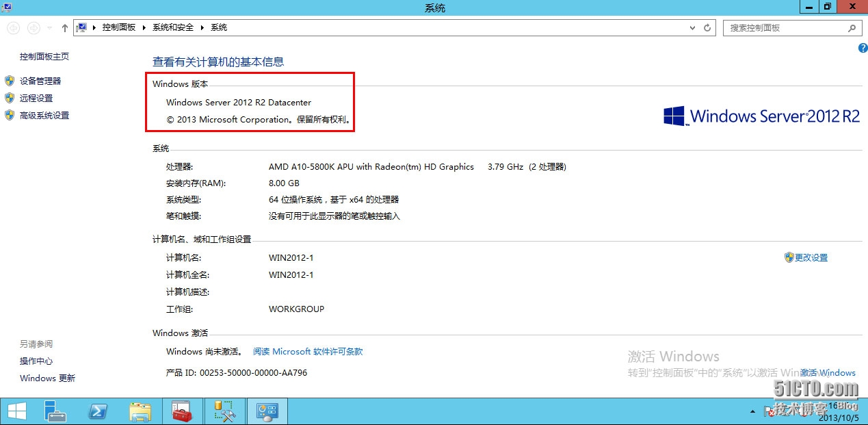The image size is (868, 425).
Task: Open Start button on taskbar
Action: pyautogui.click(x=17, y=411)
